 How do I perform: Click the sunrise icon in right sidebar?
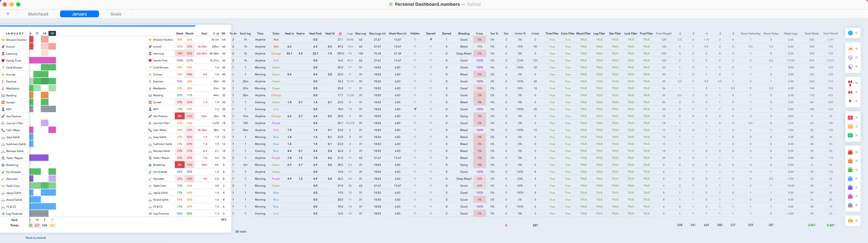(850, 48)
